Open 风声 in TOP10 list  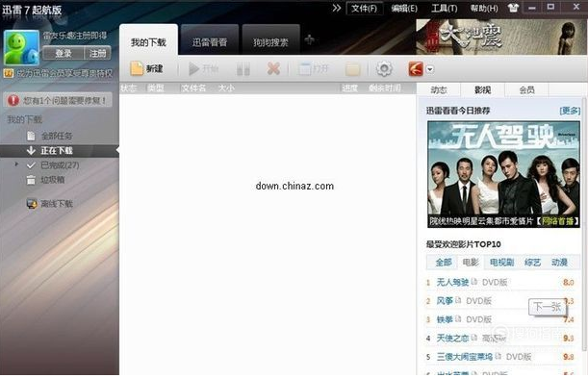445,301
